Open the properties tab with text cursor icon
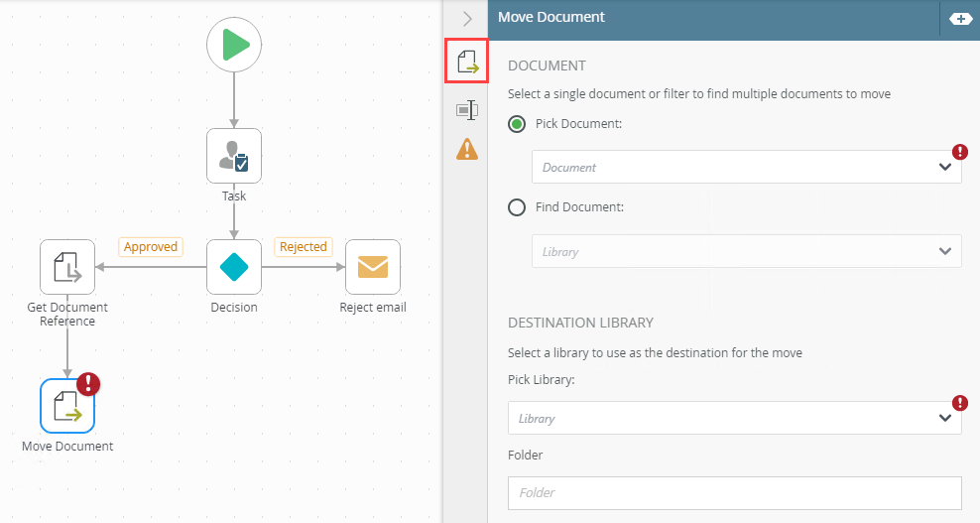 (466, 110)
